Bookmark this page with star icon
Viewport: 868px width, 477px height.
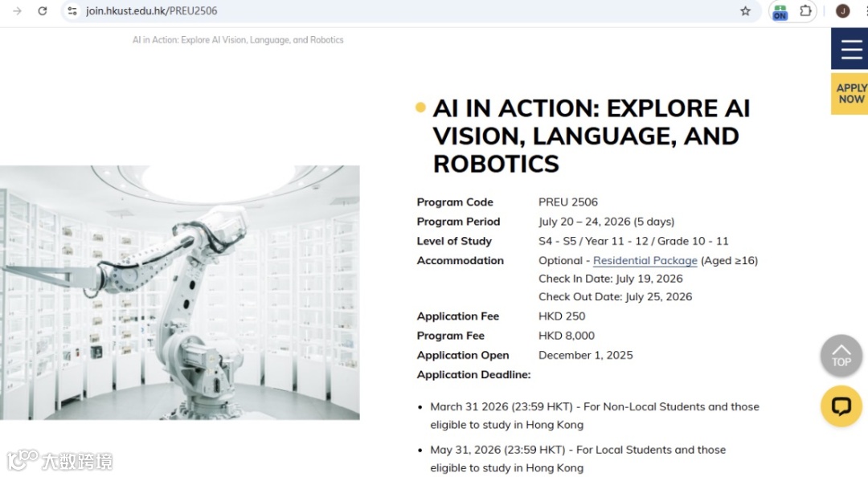745,10
